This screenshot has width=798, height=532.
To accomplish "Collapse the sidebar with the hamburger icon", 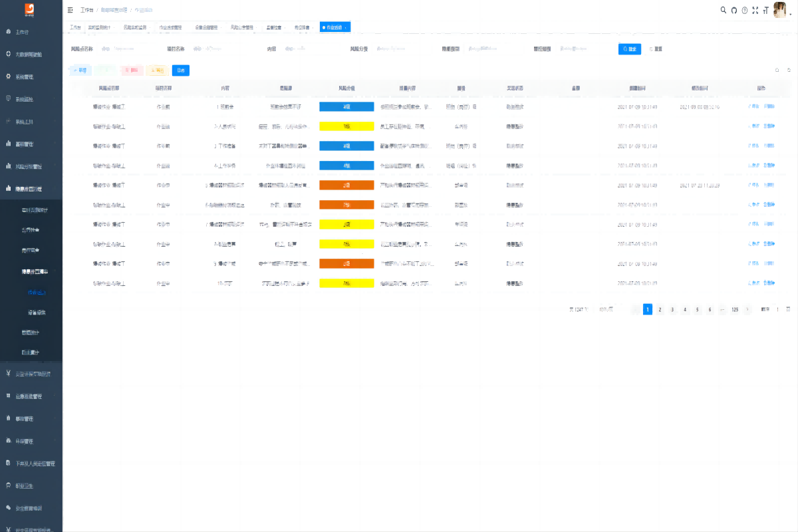I will pyautogui.click(x=70, y=10).
